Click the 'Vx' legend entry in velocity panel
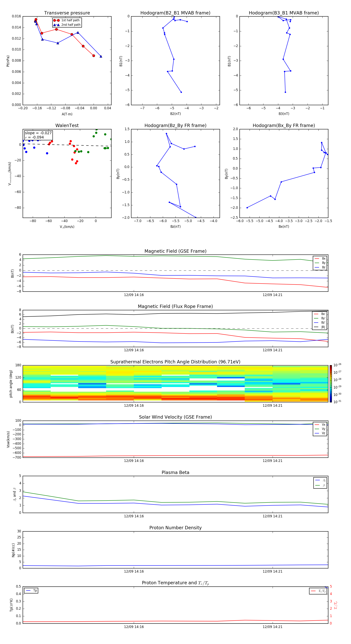The width and height of the screenshot is (351, 644). pos(320,424)
